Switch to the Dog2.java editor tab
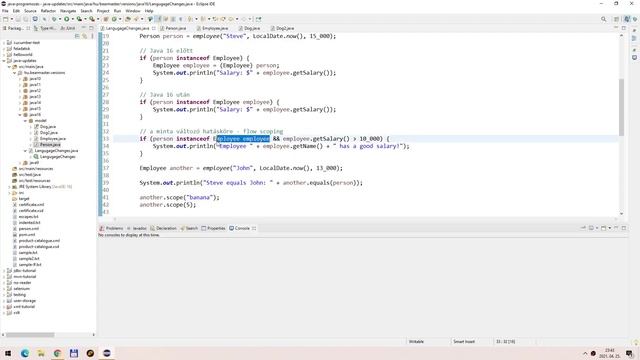The image size is (640, 360). click(282, 28)
